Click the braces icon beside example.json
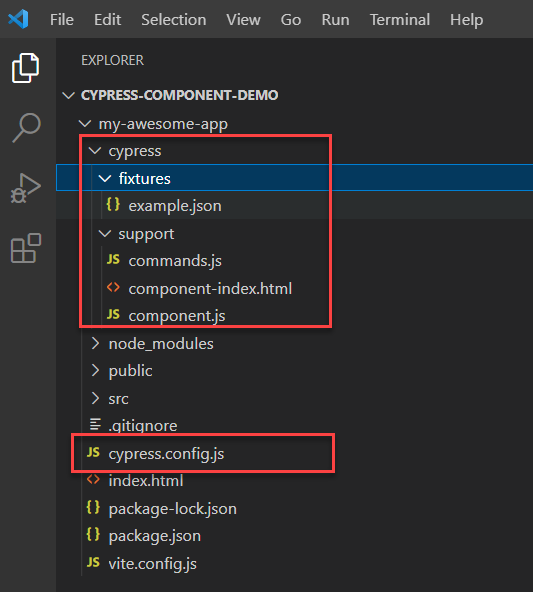 pos(113,205)
